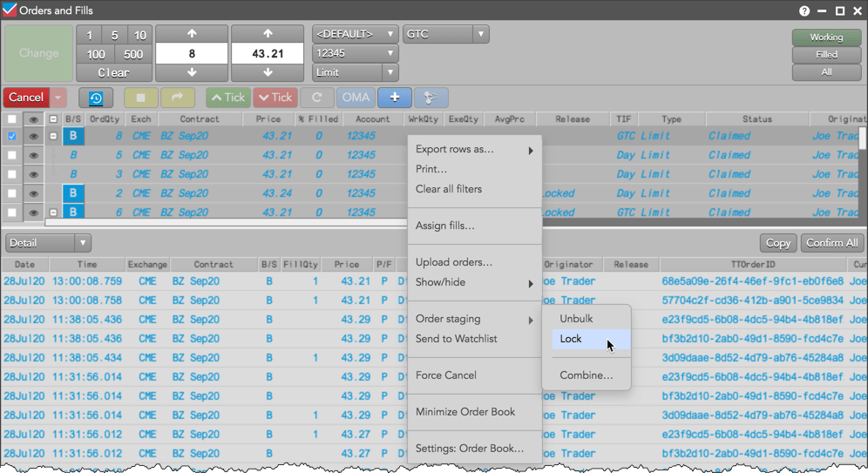
Task: Toggle the eye icon in the OrdQty 2 row
Action: click(x=33, y=193)
